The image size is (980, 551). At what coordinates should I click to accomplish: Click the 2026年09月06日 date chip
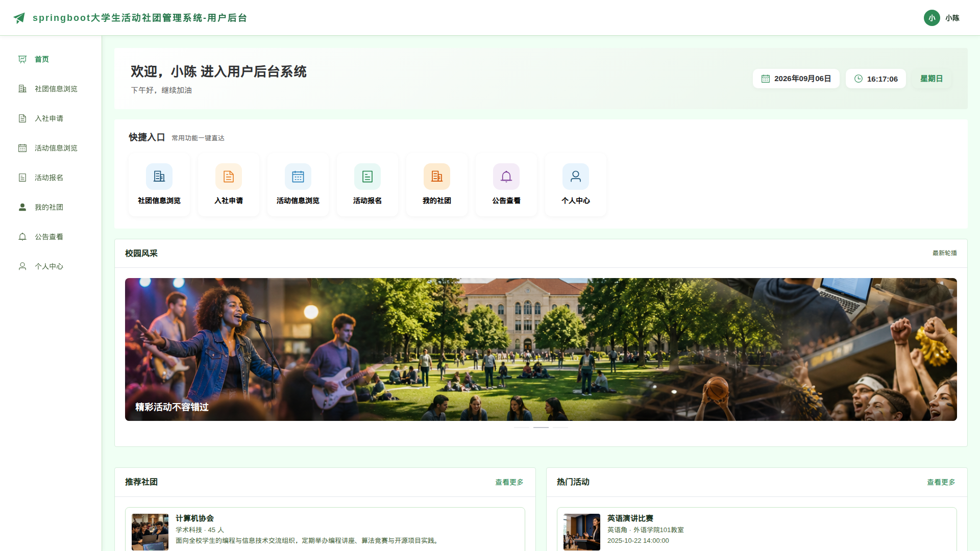pos(796,79)
